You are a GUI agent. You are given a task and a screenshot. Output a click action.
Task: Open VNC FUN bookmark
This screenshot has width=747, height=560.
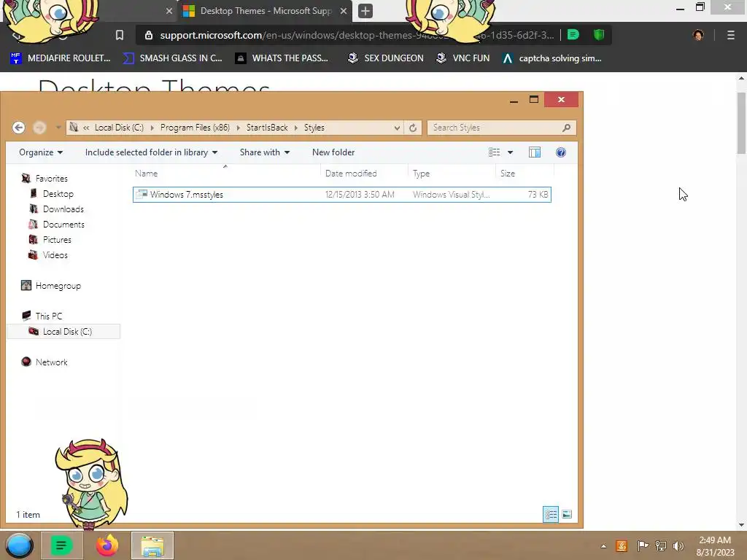coord(463,58)
